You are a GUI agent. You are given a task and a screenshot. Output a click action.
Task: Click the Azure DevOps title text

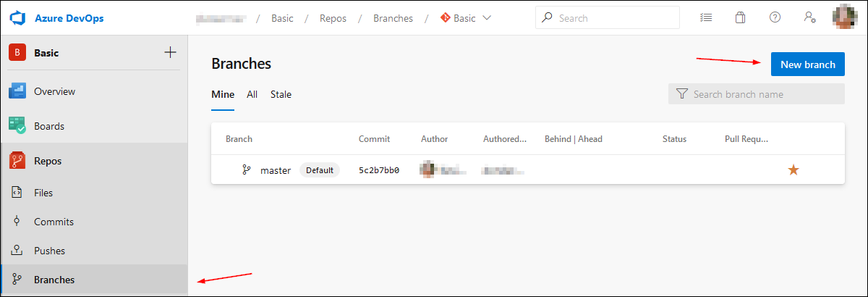(x=69, y=18)
